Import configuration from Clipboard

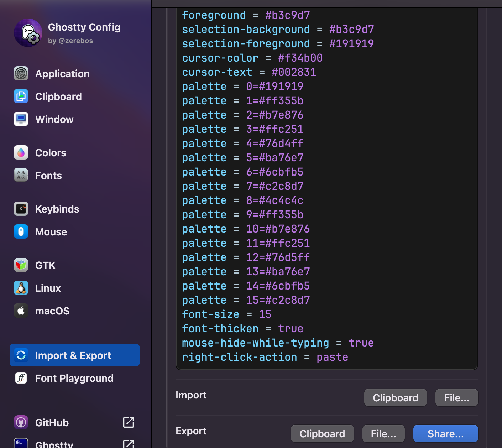tap(395, 397)
